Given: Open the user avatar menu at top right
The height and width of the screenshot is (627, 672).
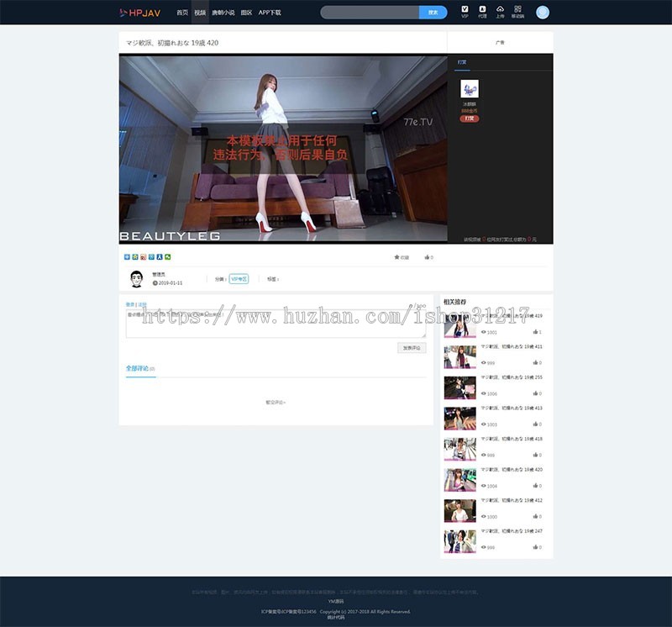Looking at the screenshot, I should (543, 11).
